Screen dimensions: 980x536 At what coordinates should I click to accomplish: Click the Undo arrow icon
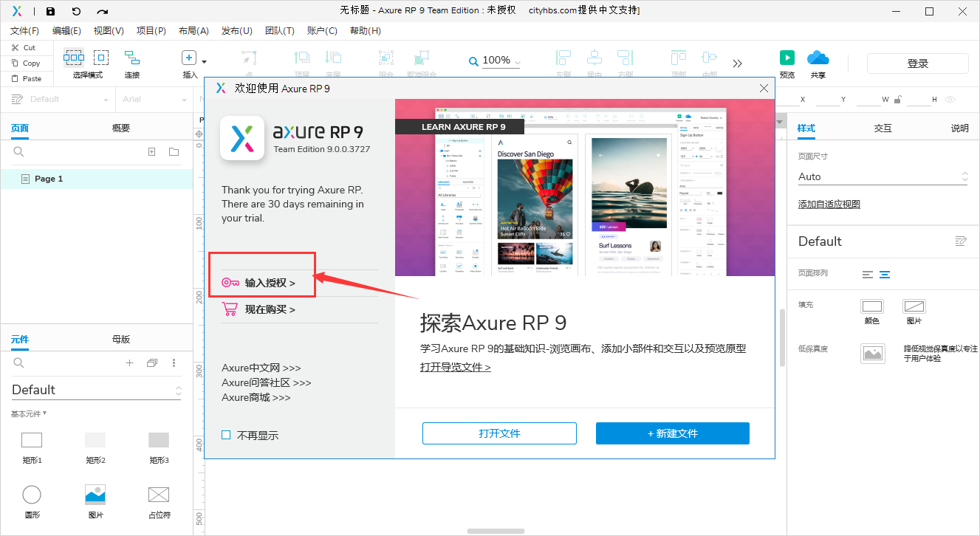point(76,11)
